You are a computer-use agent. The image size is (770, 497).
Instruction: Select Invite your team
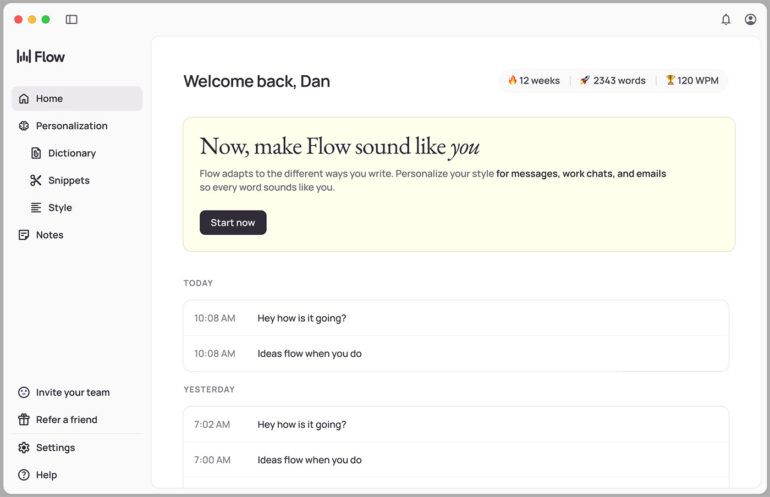coord(72,393)
